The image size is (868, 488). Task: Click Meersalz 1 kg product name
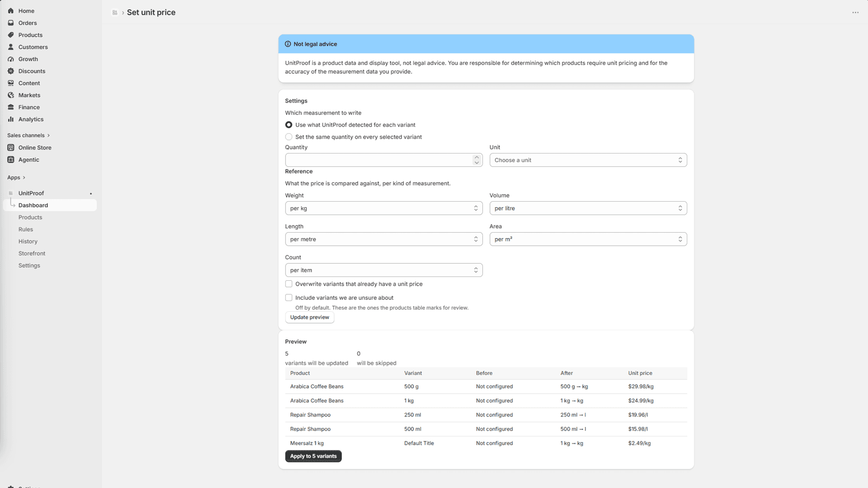coord(307,443)
